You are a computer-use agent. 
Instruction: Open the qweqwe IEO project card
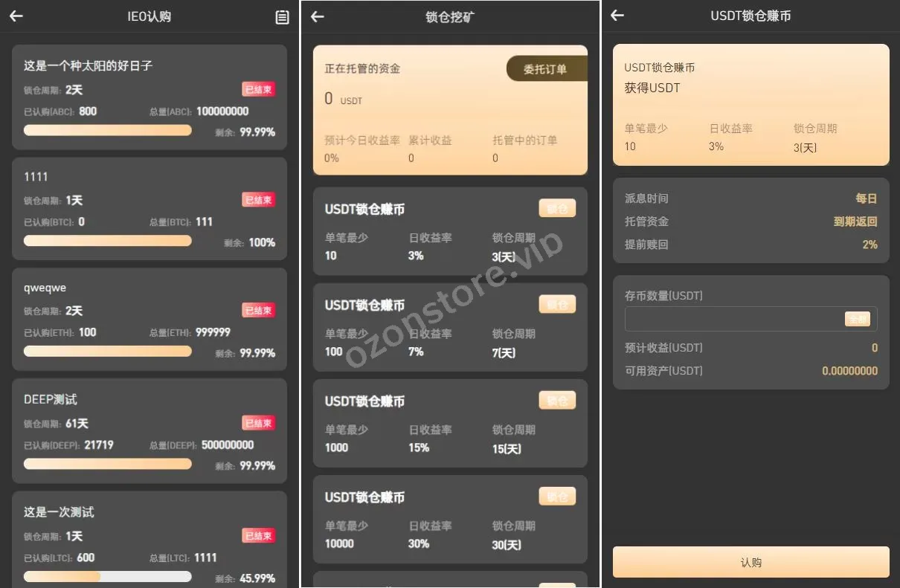pyautogui.click(x=150, y=319)
